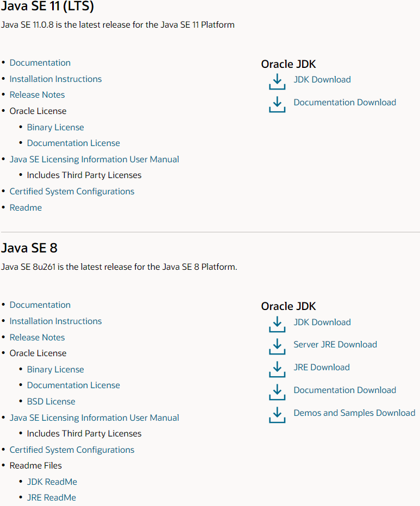This screenshot has height=506, width=420.
Task: Click the Java SE 11 (LTS) heading
Action: tap(47, 7)
